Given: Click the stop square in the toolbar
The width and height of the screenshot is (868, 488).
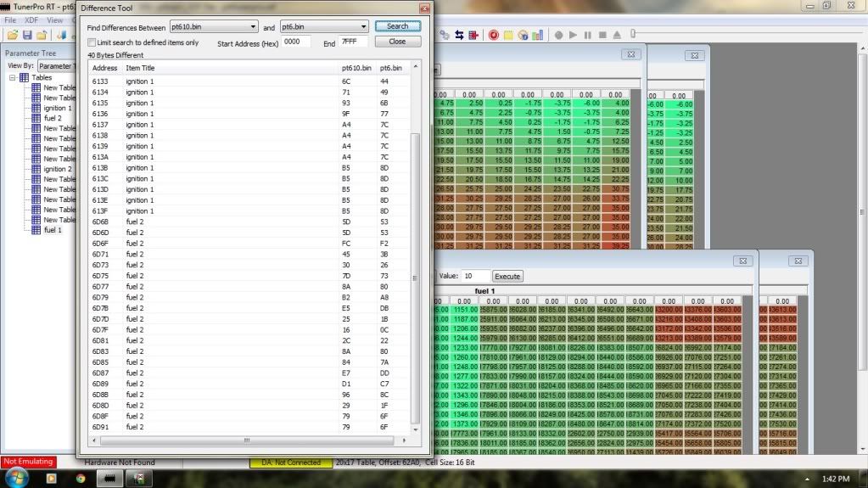Looking at the screenshot, I should click(602, 35).
